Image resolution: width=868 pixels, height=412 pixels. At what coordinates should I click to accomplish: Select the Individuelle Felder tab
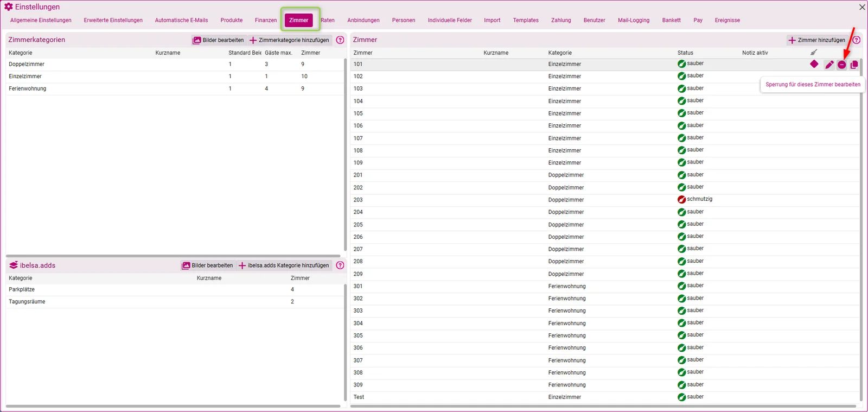(x=450, y=20)
